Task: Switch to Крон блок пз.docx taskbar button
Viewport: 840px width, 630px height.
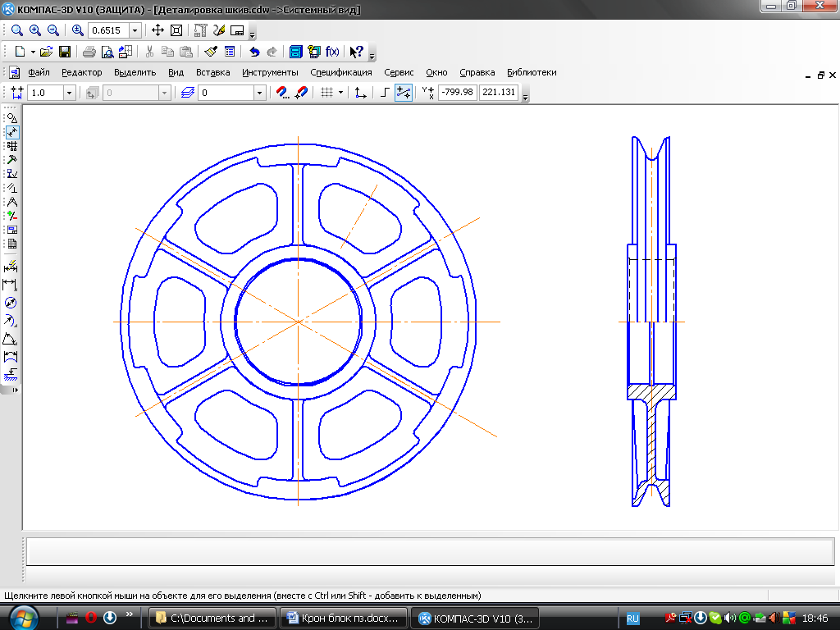Action: click(x=344, y=618)
